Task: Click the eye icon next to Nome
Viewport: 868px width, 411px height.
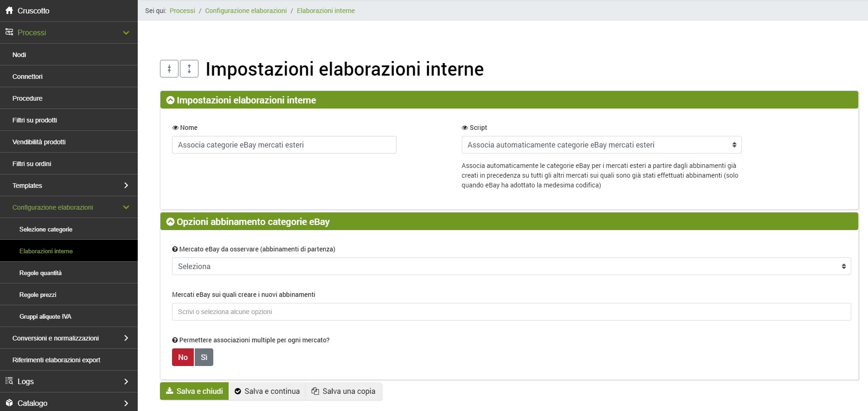Action: [x=175, y=128]
